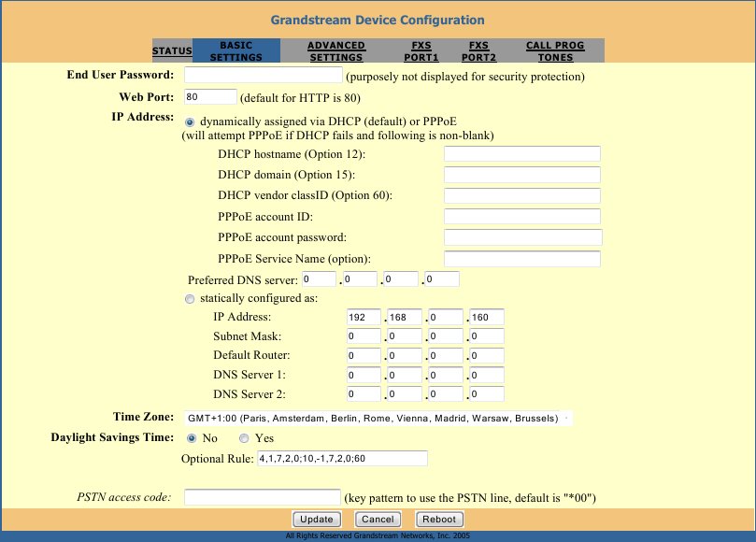Click the PSTN access code field
Image resolution: width=756 pixels, height=542 pixels.
click(x=263, y=497)
